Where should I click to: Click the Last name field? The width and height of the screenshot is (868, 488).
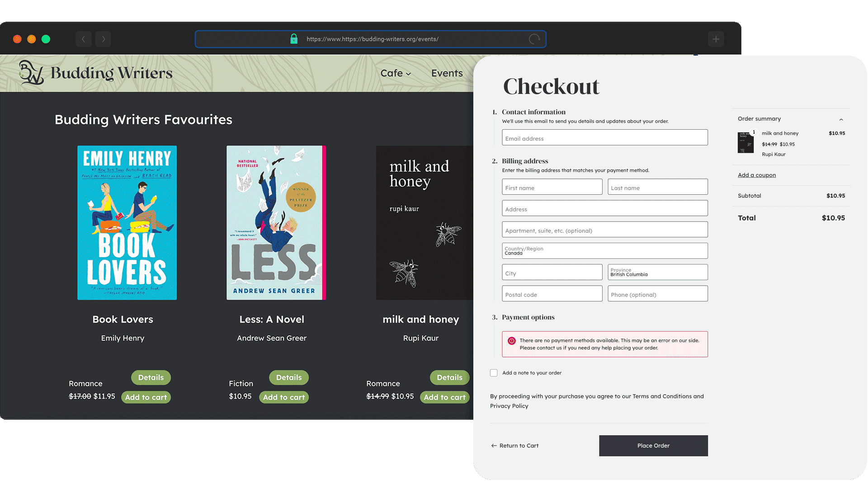[x=658, y=187]
